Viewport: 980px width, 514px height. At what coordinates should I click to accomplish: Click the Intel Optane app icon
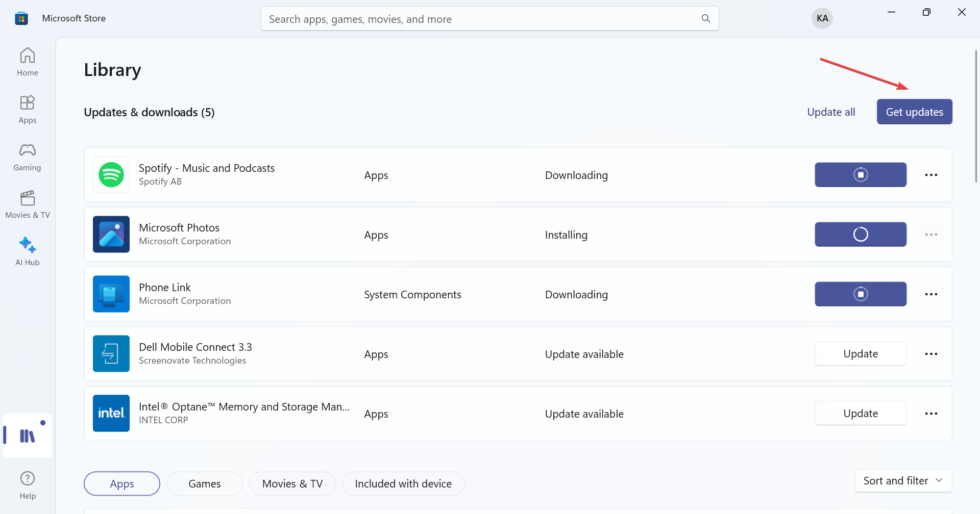(x=111, y=414)
